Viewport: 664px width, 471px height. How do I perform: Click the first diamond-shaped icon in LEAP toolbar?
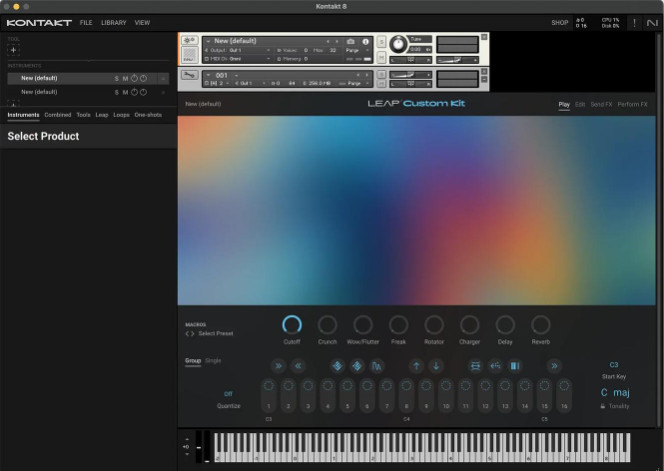click(338, 366)
